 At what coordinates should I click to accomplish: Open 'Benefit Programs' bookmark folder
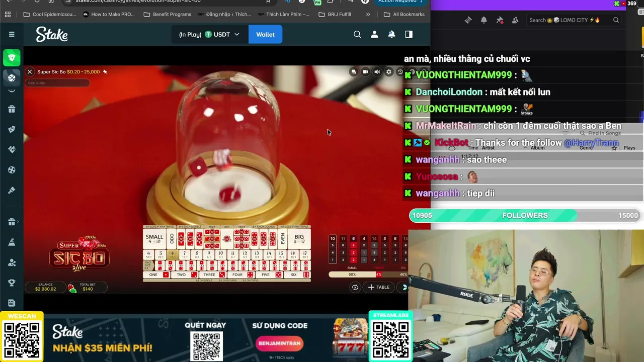point(167,14)
